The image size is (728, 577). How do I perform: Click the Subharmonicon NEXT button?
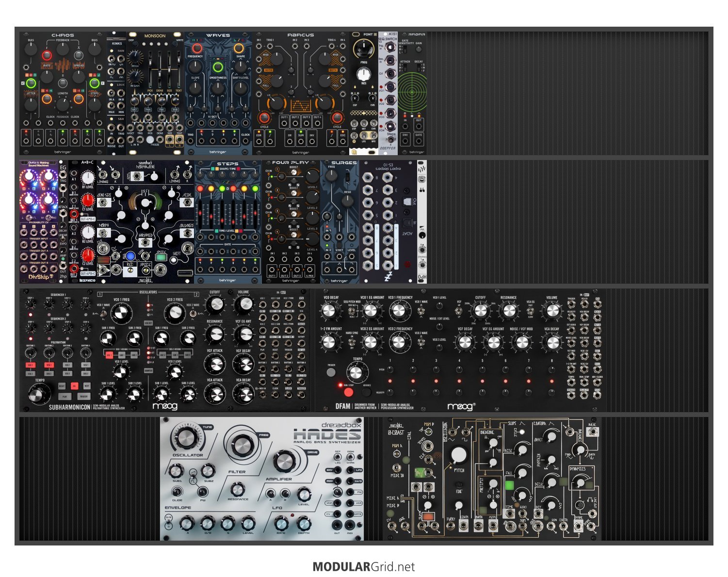(x=87, y=386)
